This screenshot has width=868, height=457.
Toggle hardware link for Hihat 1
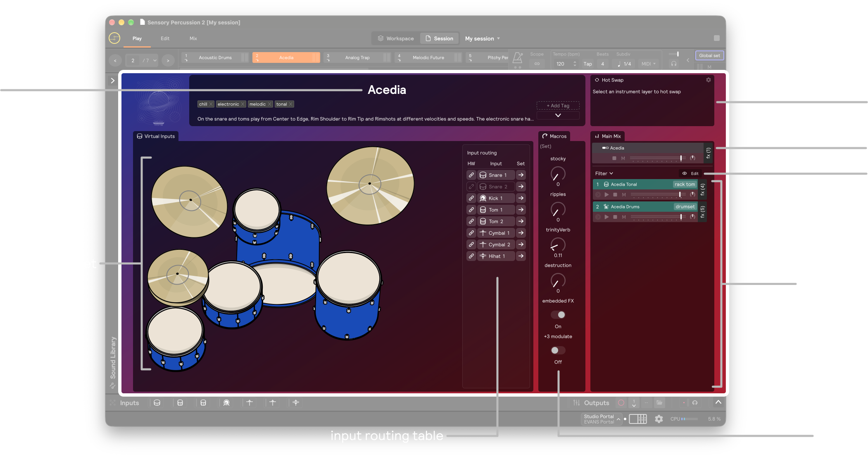click(471, 256)
